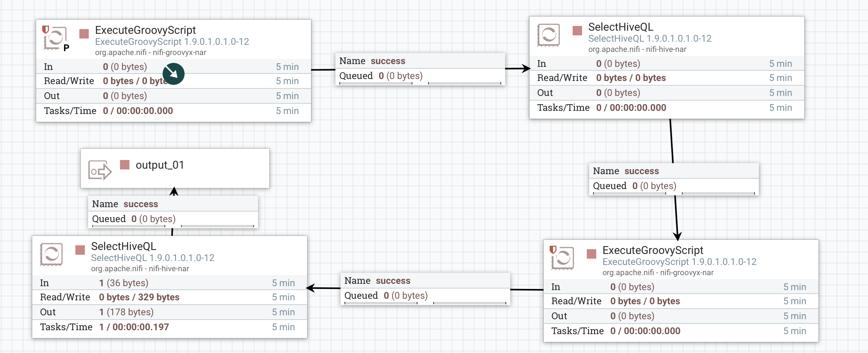Click the P primary node marker
Screen dimensions: 868x353
[66, 48]
